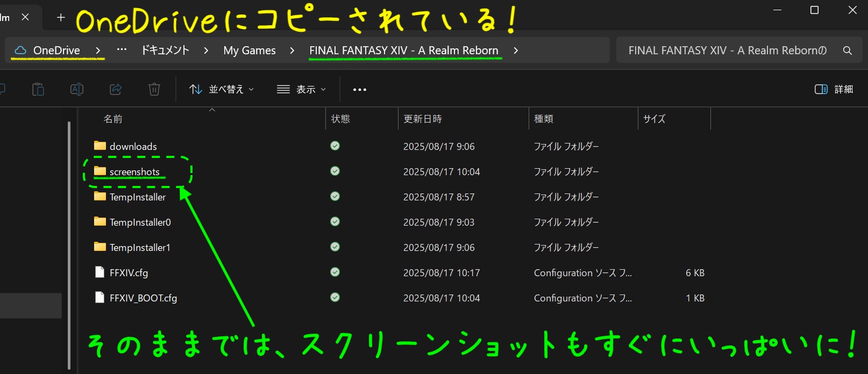Click sync status icon for screenshots
This screenshot has width=868, height=374.
(x=335, y=171)
